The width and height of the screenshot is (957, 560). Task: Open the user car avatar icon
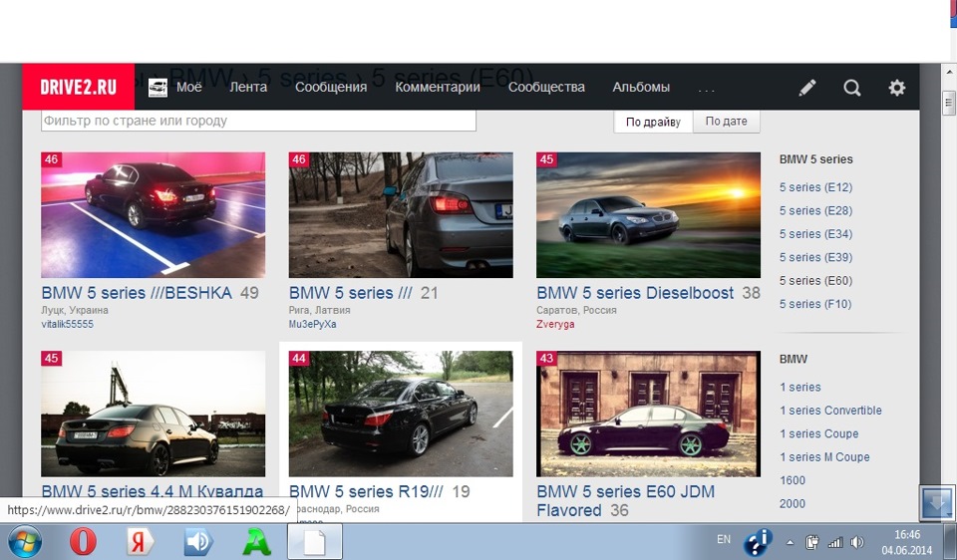(158, 88)
